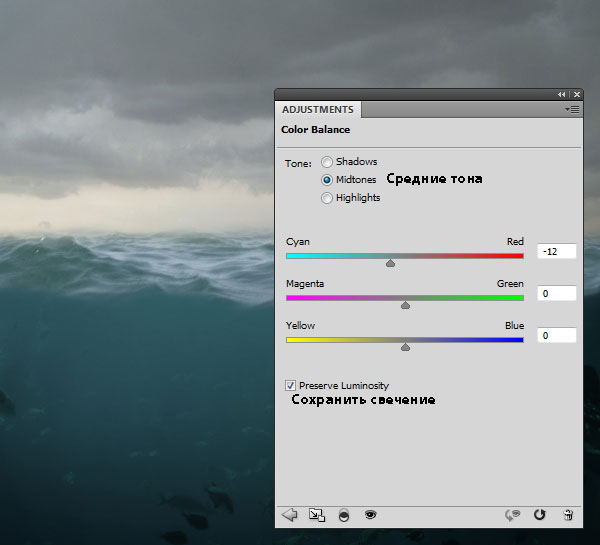Click the Magenta label

tap(305, 284)
